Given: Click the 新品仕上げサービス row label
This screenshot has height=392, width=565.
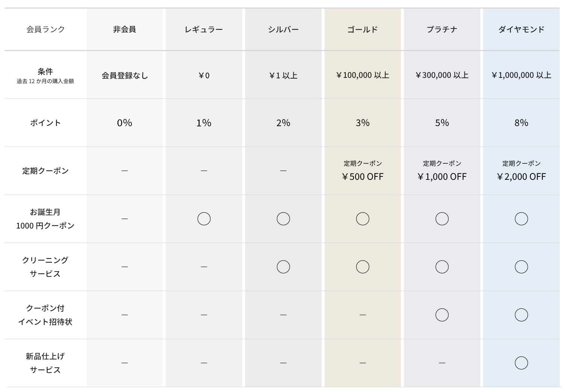Looking at the screenshot, I should [x=45, y=363].
